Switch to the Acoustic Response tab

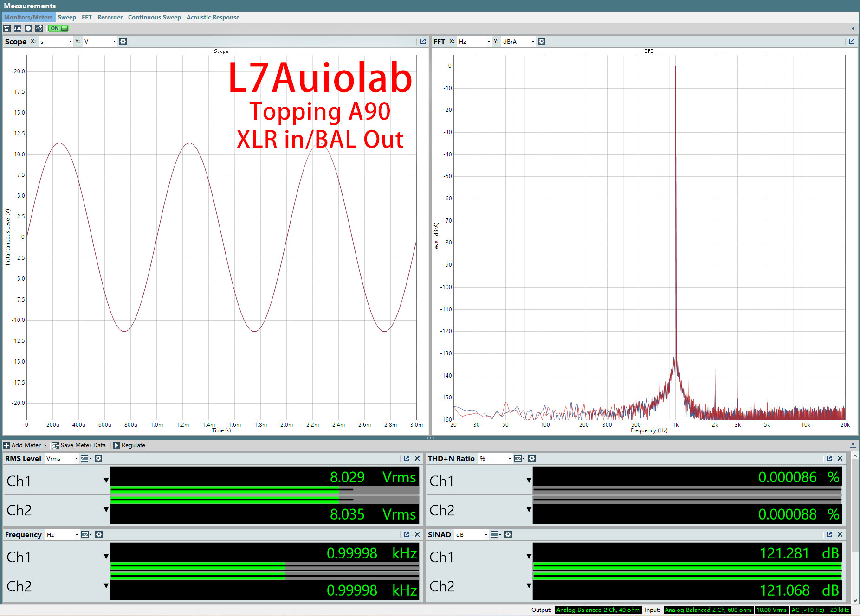point(213,17)
